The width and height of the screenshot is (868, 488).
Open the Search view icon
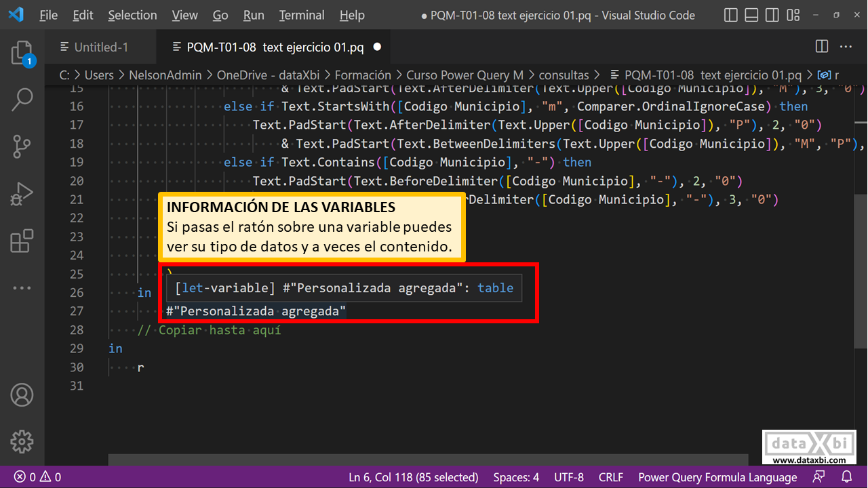click(22, 100)
